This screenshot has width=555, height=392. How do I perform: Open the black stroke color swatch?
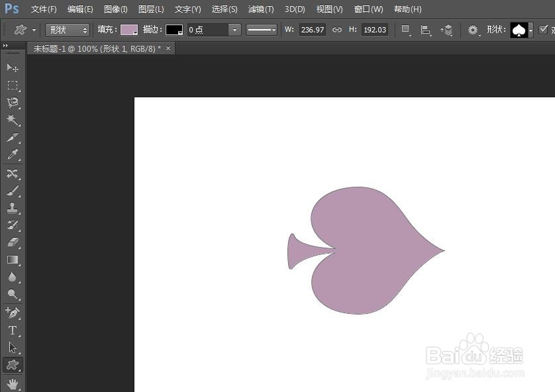(x=174, y=30)
